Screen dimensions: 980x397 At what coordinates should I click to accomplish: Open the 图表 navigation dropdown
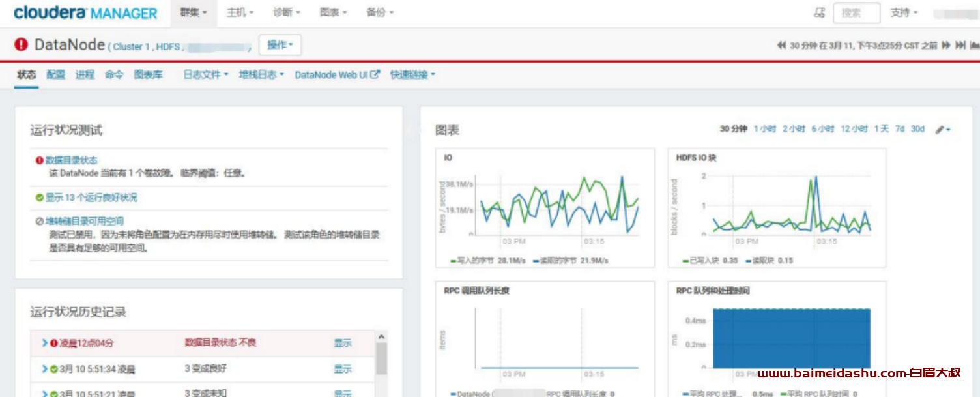pyautogui.click(x=333, y=12)
